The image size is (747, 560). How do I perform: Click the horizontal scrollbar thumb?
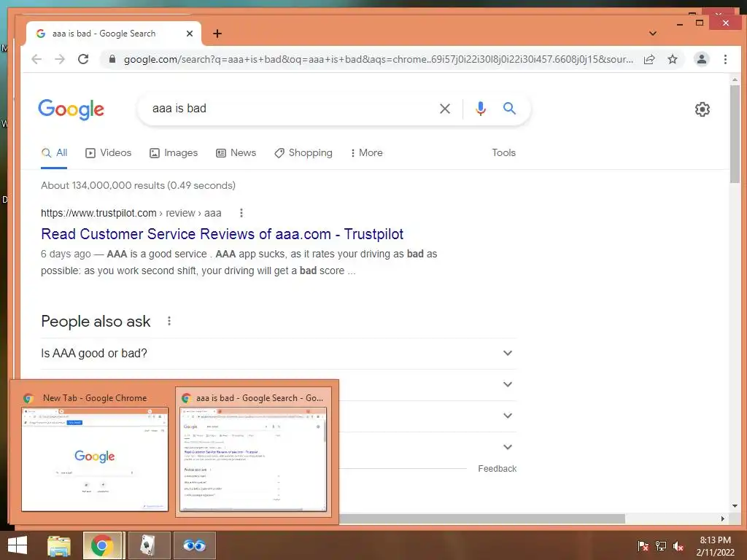point(481,518)
